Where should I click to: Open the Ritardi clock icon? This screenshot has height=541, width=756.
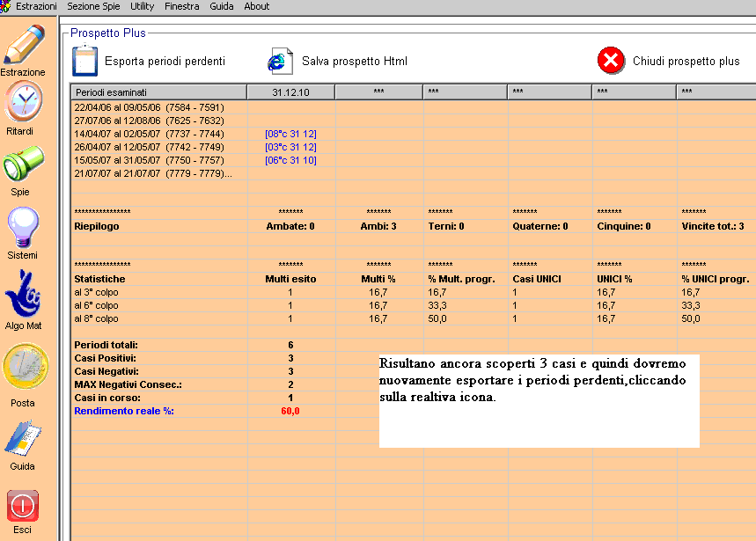tap(23, 101)
